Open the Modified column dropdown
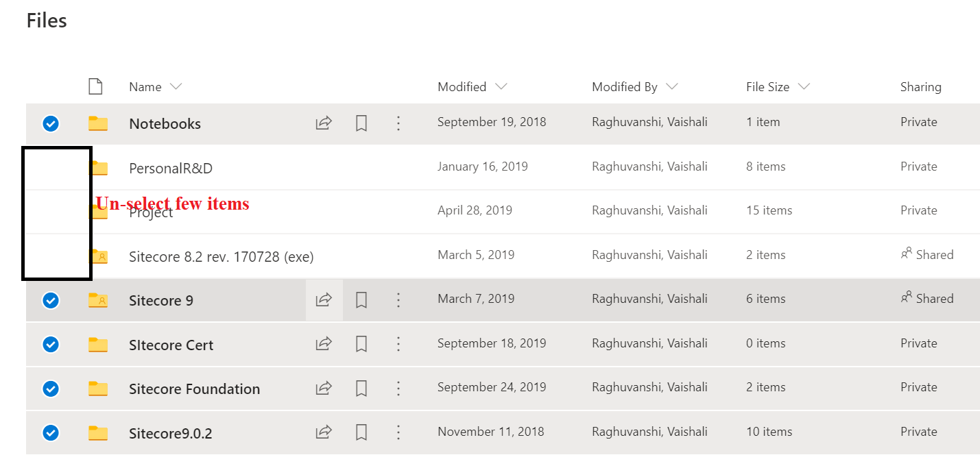980x455 pixels. coord(503,86)
